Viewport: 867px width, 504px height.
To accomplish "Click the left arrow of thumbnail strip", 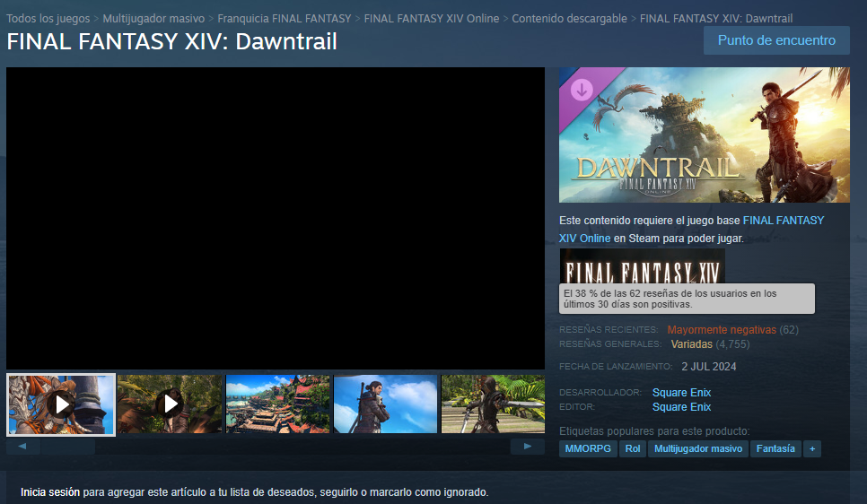I will 22,446.
